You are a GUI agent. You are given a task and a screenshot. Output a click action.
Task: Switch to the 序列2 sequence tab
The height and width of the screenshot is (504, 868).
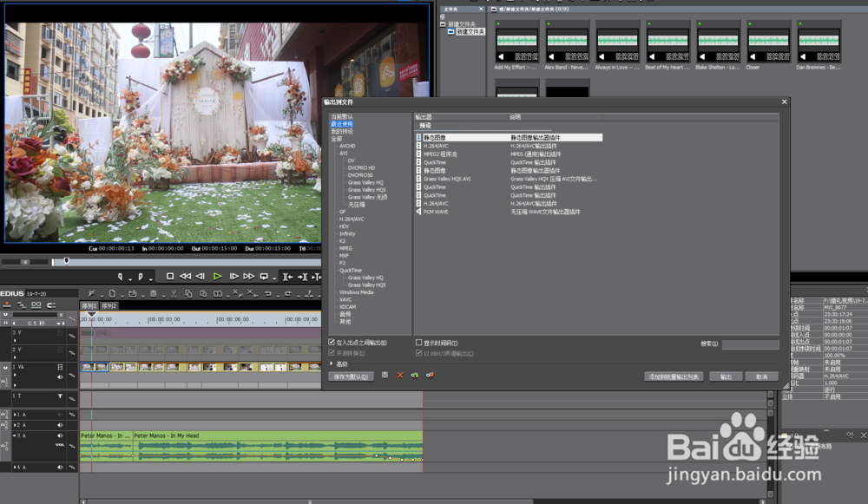(x=108, y=305)
